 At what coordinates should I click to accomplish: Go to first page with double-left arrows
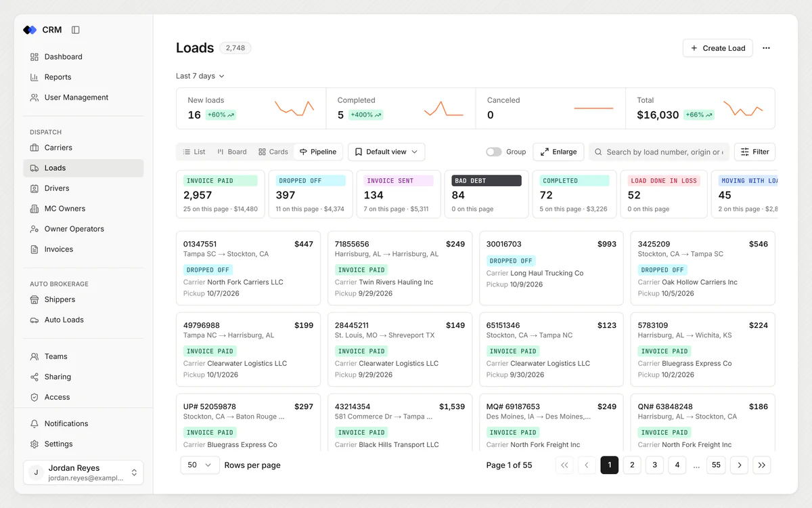[x=564, y=465]
